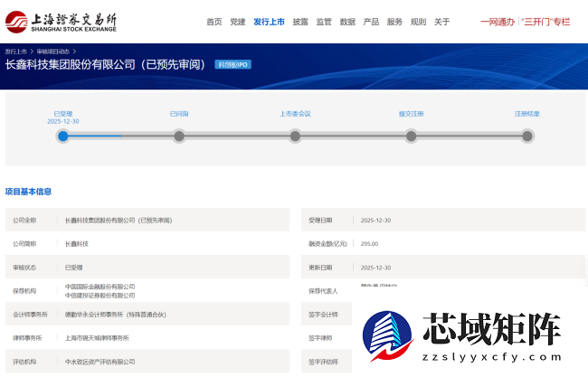Click the 融资金额 value 295.00
The image size is (588, 377).
pos(369,244)
